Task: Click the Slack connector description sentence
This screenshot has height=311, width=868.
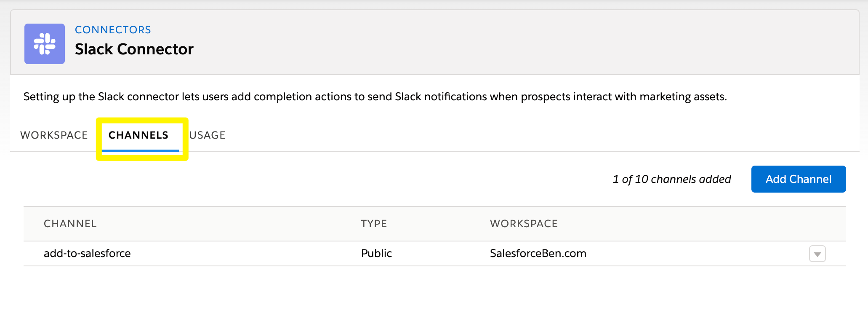Action: (375, 97)
